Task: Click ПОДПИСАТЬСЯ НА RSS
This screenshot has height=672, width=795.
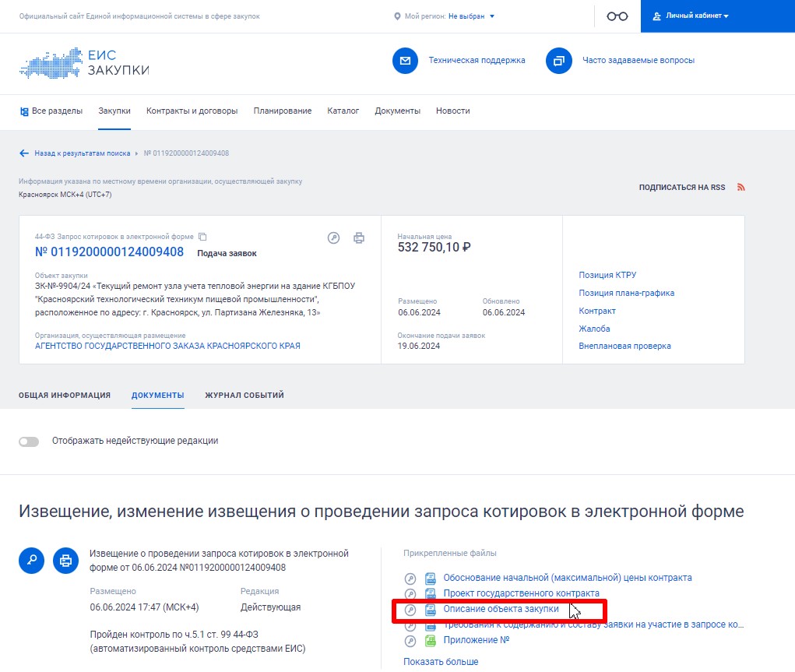Action: 682,187
